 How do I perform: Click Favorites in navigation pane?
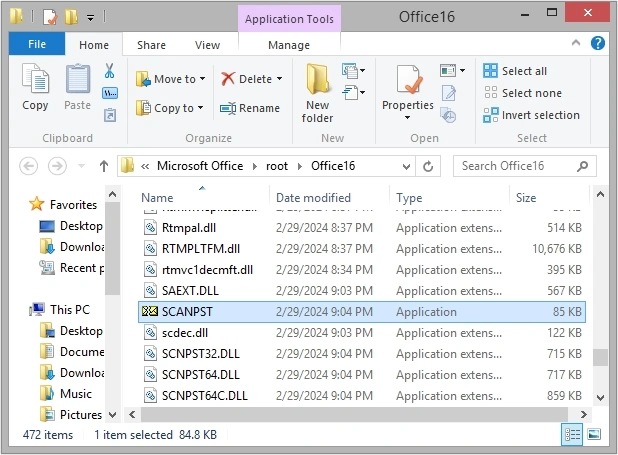pyautogui.click(x=63, y=205)
